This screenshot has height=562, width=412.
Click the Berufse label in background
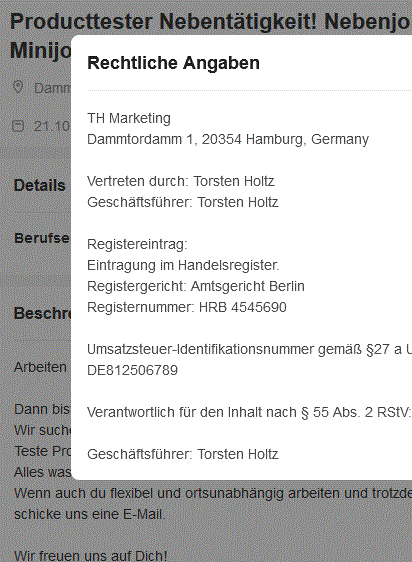pos(42,238)
